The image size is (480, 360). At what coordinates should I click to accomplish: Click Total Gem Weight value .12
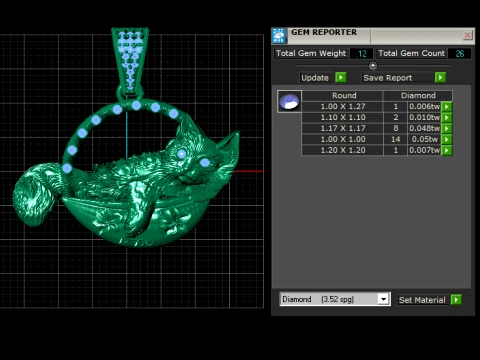coord(361,54)
